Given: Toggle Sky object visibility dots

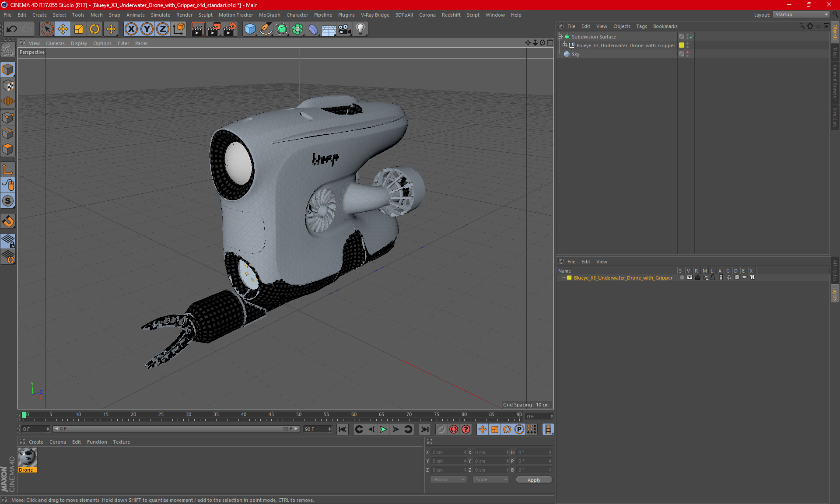Looking at the screenshot, I should click(687, 54).
